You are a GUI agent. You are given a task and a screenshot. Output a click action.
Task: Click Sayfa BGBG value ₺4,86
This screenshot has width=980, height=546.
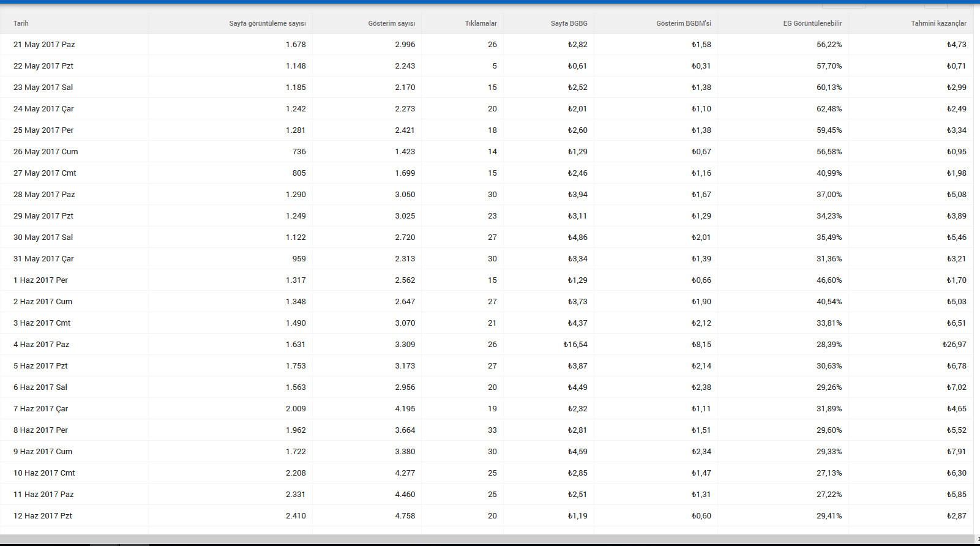(x=578, y=237)
